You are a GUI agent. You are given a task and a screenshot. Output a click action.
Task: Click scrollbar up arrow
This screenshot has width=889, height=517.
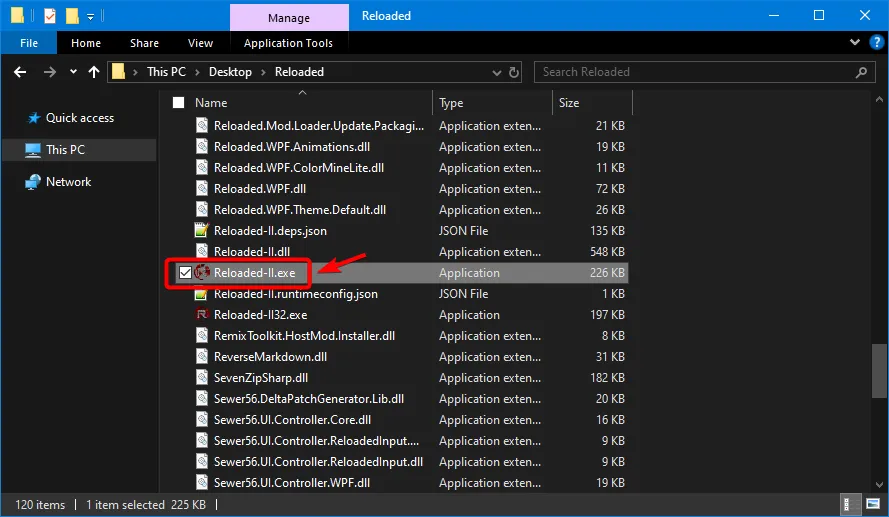tap(879, 100)
